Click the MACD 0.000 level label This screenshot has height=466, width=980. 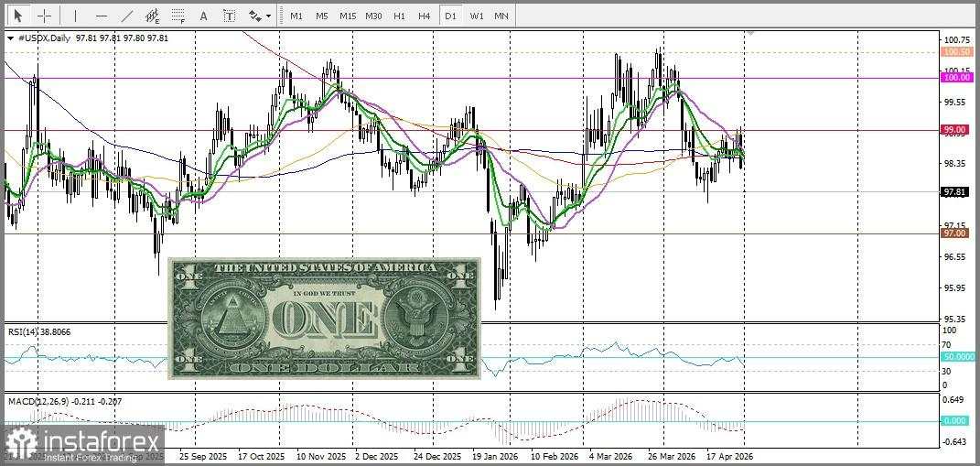click(955, 421)
